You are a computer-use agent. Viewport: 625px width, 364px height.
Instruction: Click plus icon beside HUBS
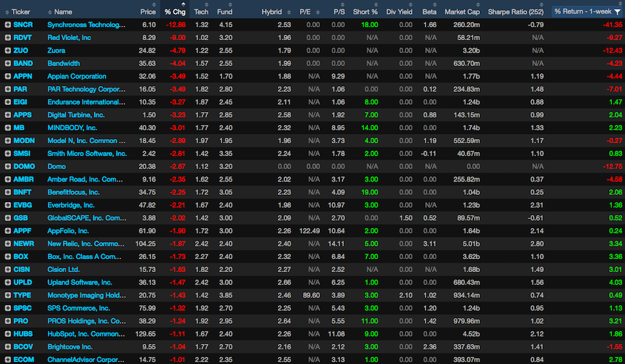tap(8, 334)
